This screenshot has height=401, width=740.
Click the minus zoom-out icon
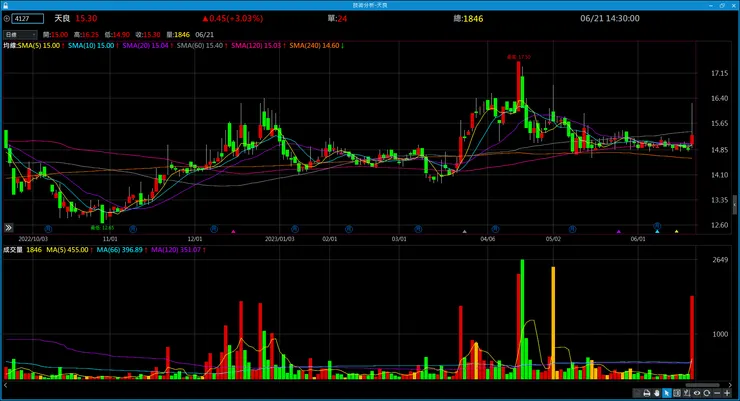coord(717,393)
